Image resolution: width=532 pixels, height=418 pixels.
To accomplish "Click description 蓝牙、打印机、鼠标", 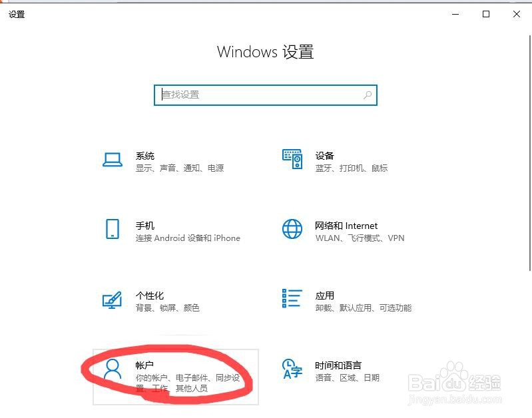I will tap(351, 168).
